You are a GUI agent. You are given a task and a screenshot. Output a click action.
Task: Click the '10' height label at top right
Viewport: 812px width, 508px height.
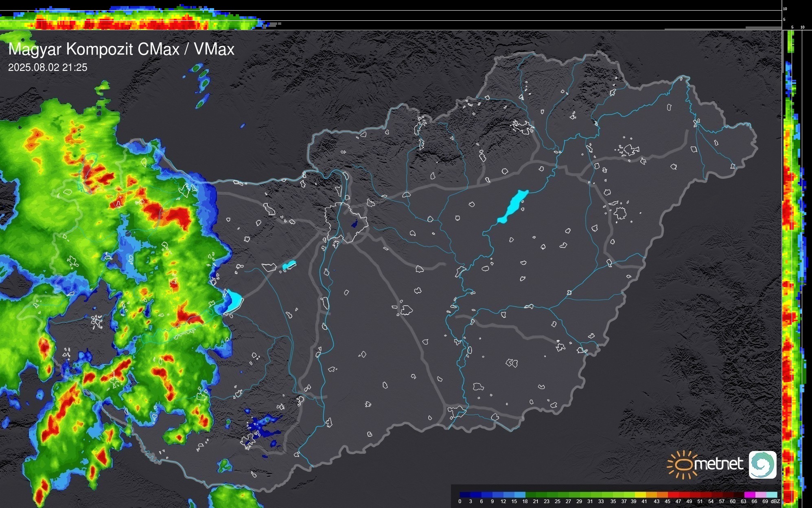pyautogui.click(x=785, y=9)
